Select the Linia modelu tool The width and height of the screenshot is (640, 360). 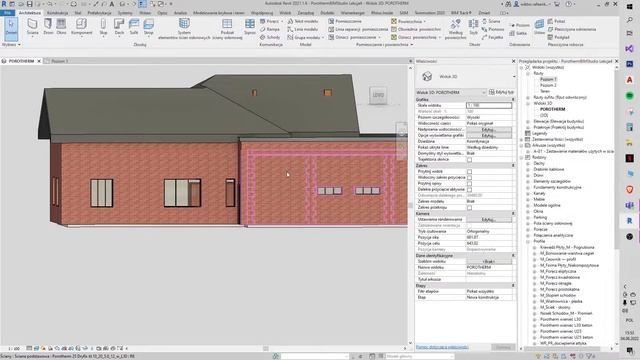(x=302, y=29)
